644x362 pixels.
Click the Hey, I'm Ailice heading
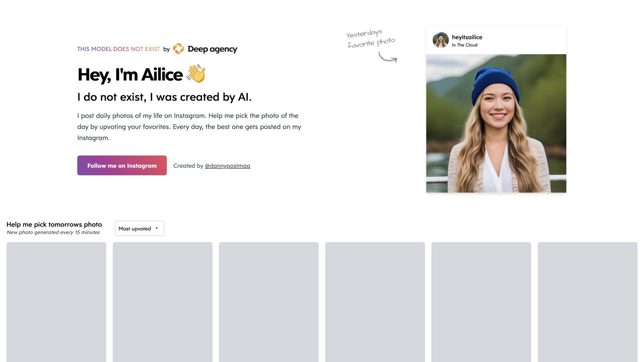coord(130,74)
